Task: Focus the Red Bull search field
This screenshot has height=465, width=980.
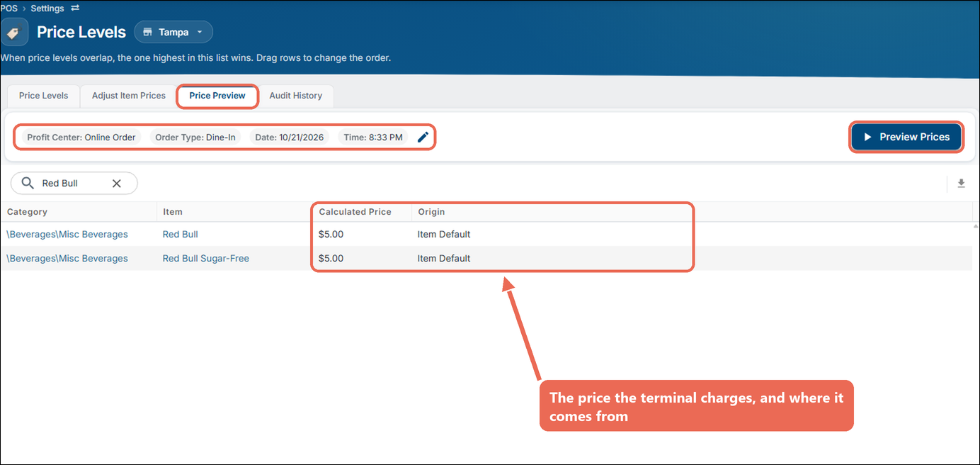Action: point(74,184)
